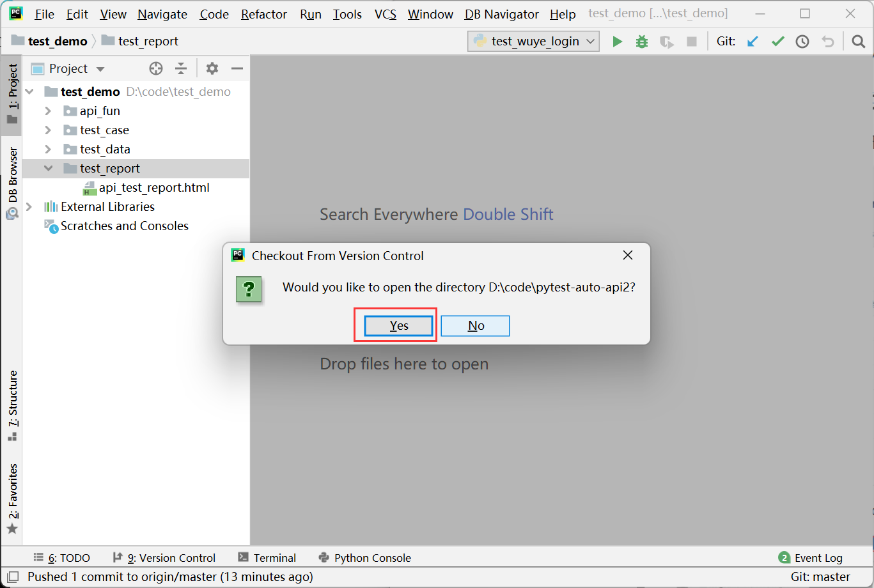Click the locate target icon in Project panel
This screenshot has width=874, height=588.
pyautogui.click(x=156, y=68)
